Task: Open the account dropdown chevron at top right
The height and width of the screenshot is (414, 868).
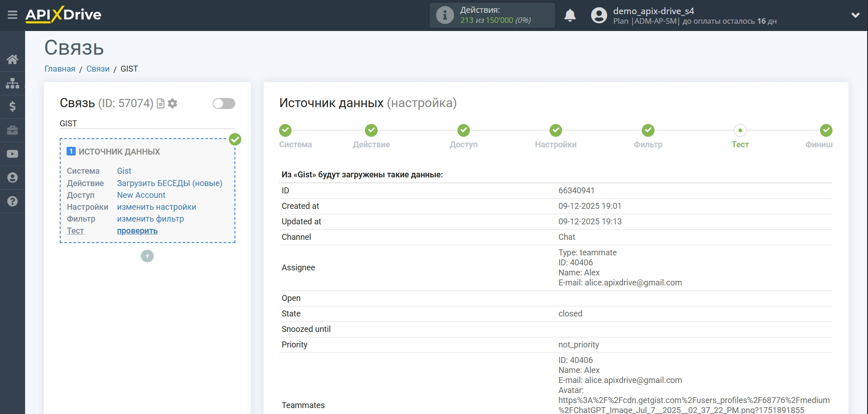Action: coord(855,15)
